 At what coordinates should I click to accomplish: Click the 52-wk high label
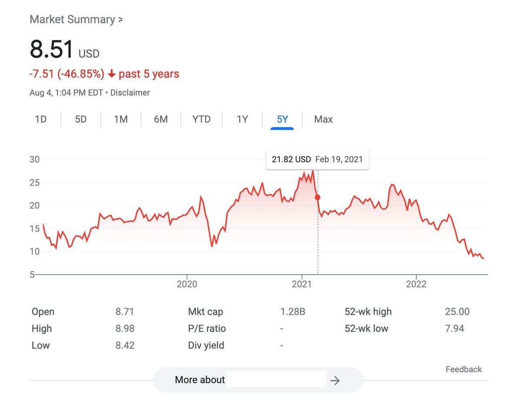[x=368, y=312]
